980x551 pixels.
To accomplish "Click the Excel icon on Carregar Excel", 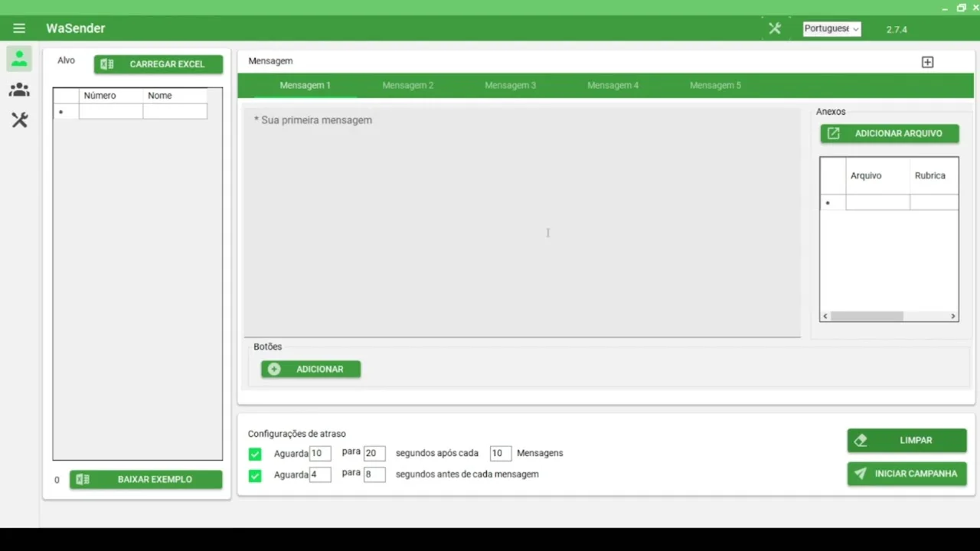I will [107, 64].
